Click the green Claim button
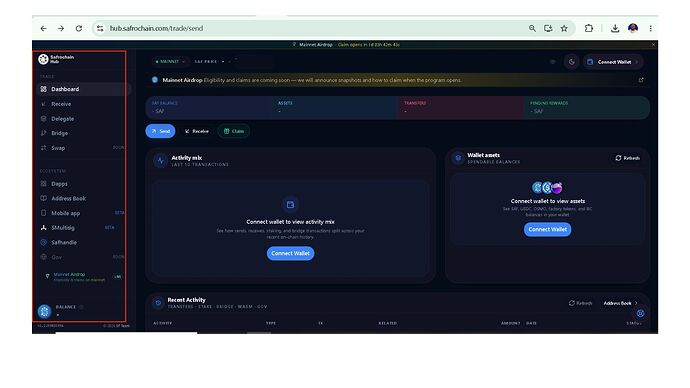Screen dimensions: 690x388 tap(234, 131)
